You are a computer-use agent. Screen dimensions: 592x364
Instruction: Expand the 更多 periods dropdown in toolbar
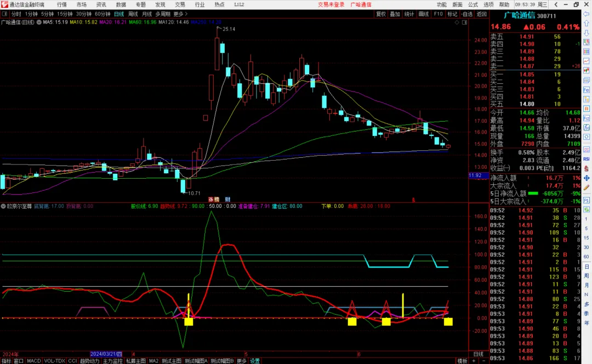coord(180,14)
